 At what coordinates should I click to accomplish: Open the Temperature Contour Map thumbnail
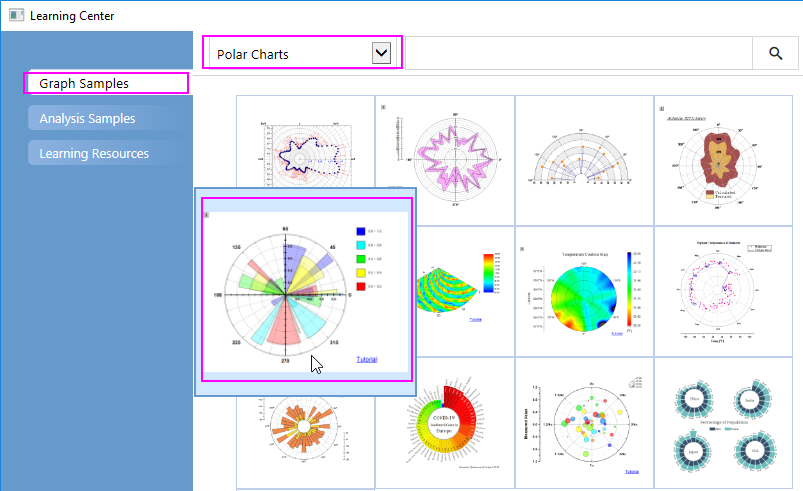(584, 290)
